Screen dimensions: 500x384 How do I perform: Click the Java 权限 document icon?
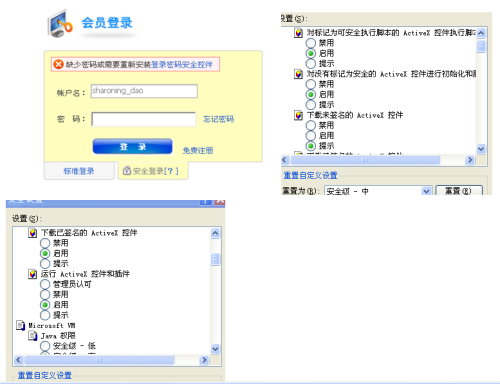(33, 336)
